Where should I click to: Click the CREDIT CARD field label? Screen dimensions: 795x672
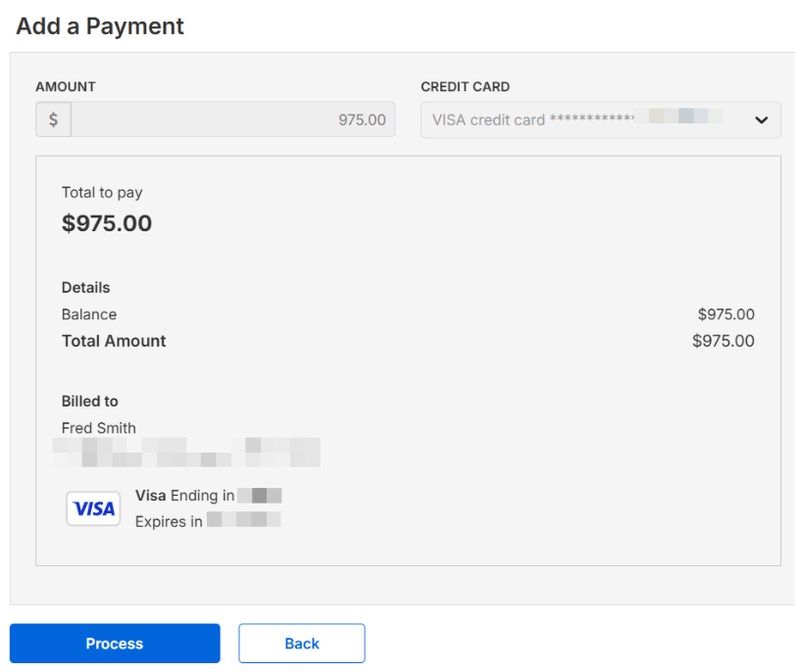tap(466, 86)
